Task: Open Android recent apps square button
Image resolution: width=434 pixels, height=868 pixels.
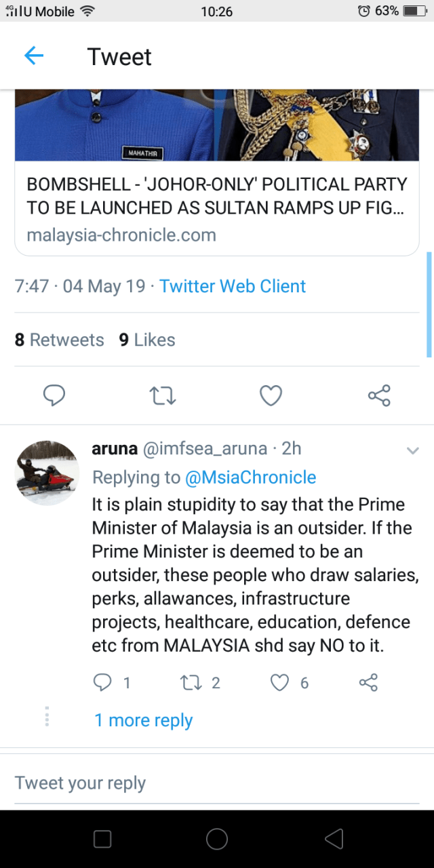Action: coord(102,839)
